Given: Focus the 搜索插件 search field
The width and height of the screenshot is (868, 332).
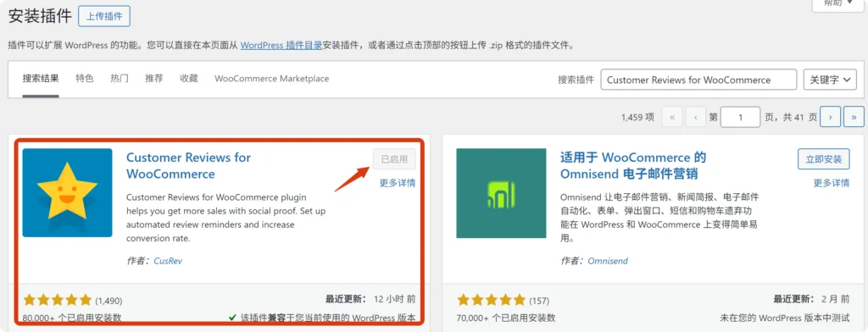Looking at the screenshot, I should 698,80.
